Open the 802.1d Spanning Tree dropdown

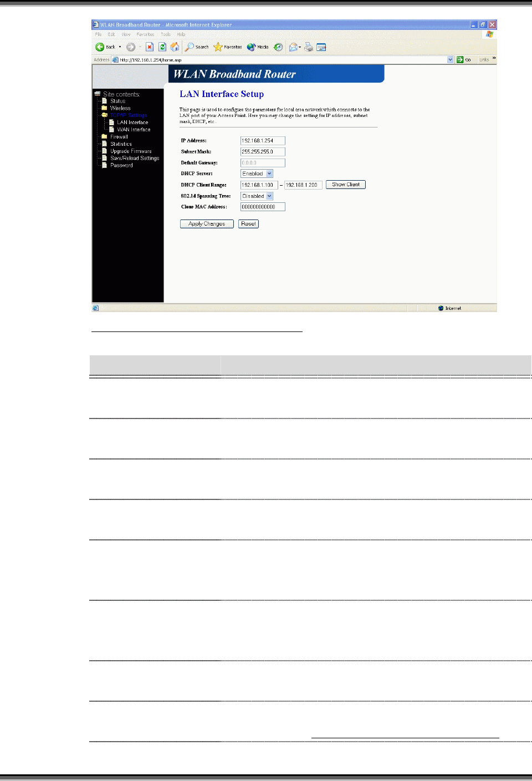coord(257,196)
